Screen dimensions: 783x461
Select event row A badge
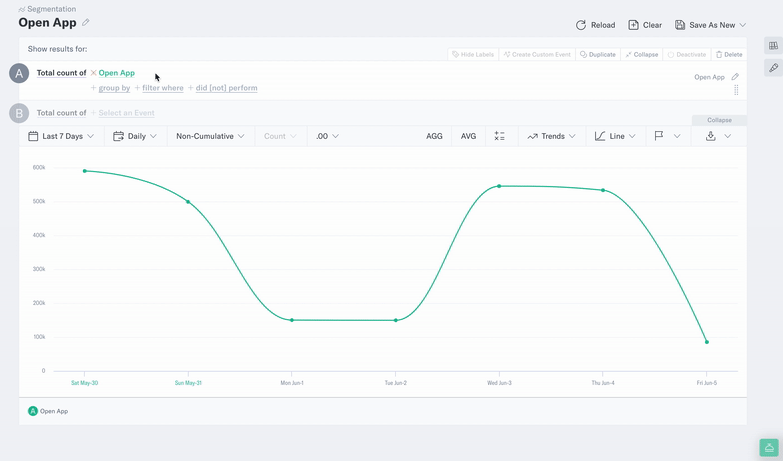(19, 73)
